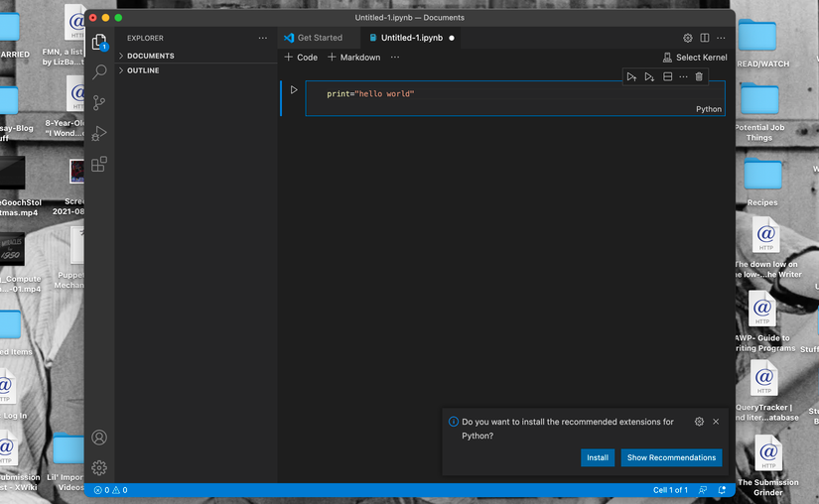Run the notebook cell with play button

[294, 89]
